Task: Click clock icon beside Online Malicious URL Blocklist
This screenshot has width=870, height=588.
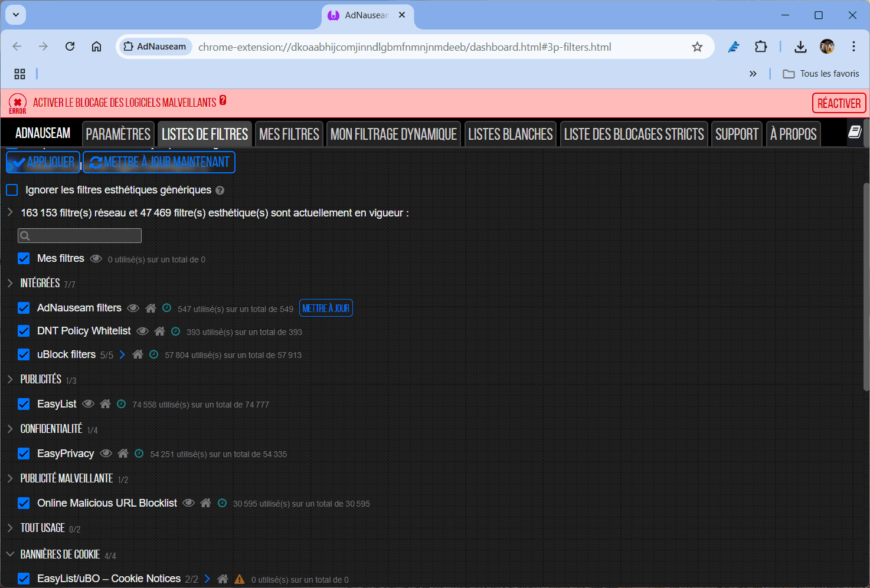Action: coord(222,503)
